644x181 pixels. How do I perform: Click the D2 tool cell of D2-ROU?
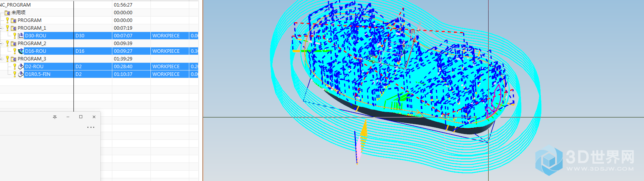(x=93, y=66)
